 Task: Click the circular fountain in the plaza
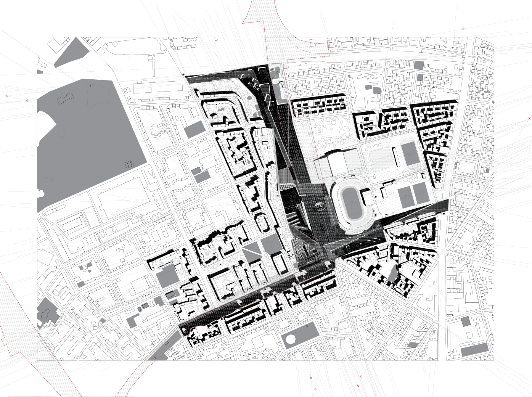320,206
